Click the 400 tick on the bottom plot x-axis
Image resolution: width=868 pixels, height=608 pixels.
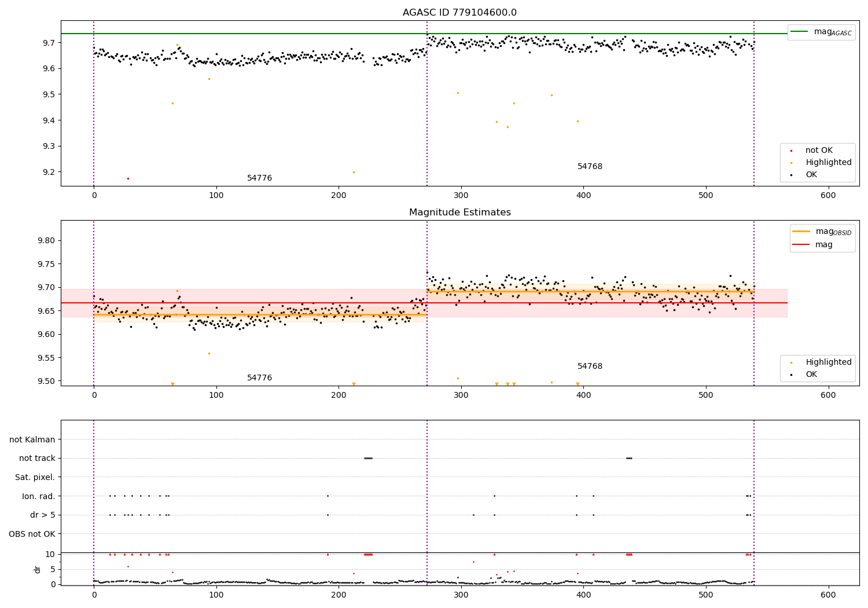tap(583, 595)
